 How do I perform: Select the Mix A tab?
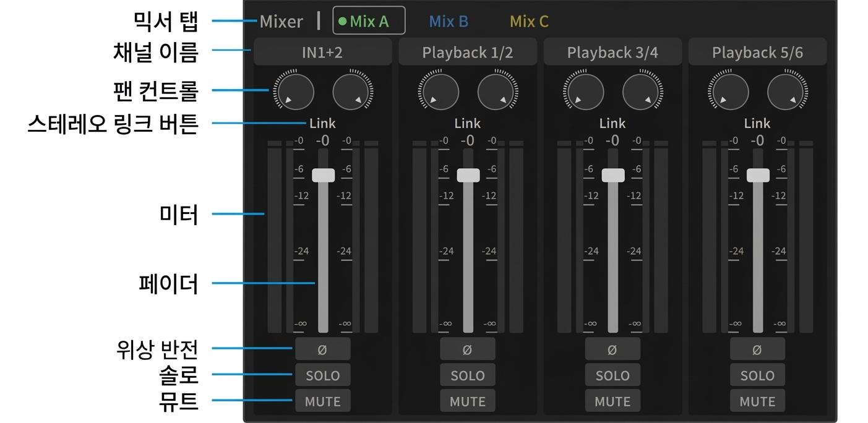(x=369, y=22)
